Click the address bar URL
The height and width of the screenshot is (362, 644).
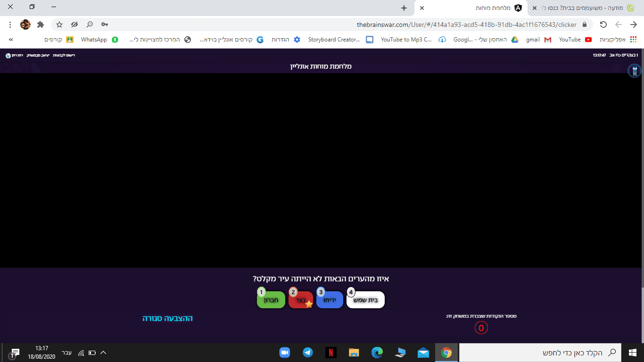(467, 25)
